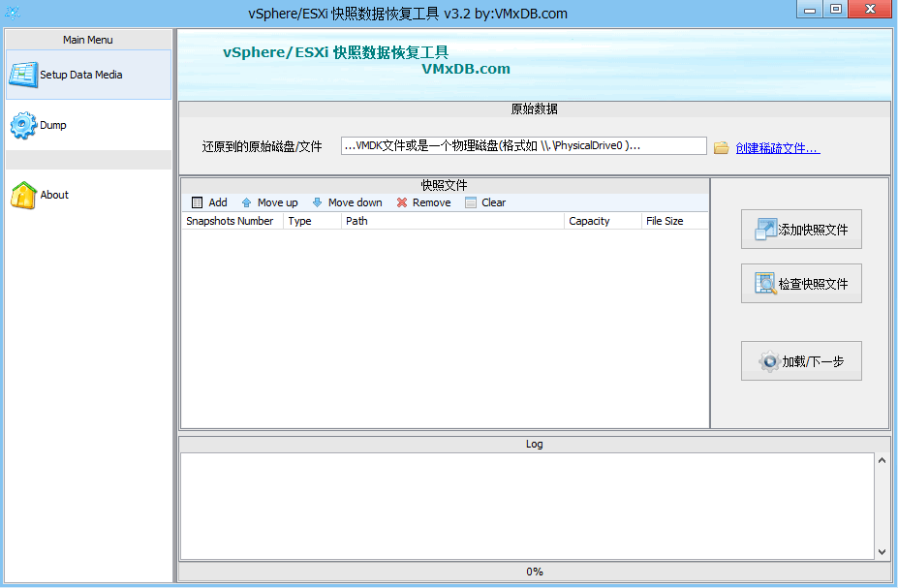Open the 创建稀疏文件 link
The height and width of the screenshot is (588, 898).
click(x=778, y=147)
